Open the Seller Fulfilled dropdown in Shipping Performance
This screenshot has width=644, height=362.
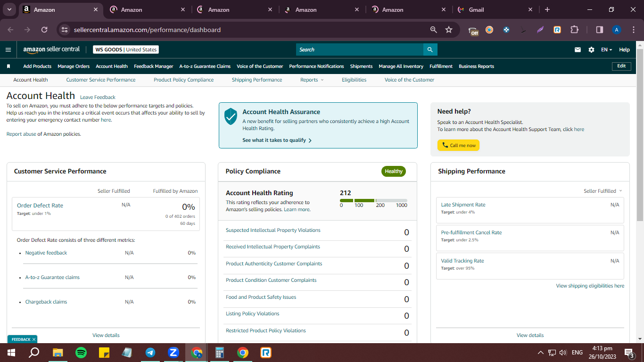click(x=603, y=191)
